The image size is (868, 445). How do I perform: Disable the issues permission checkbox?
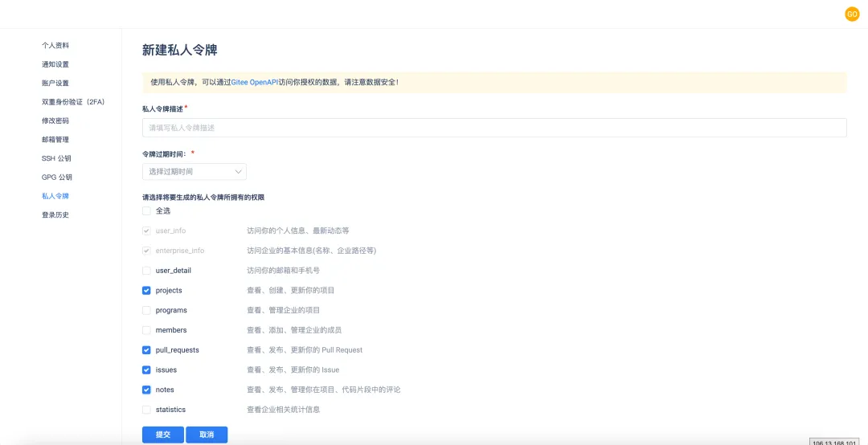[146, 370]
